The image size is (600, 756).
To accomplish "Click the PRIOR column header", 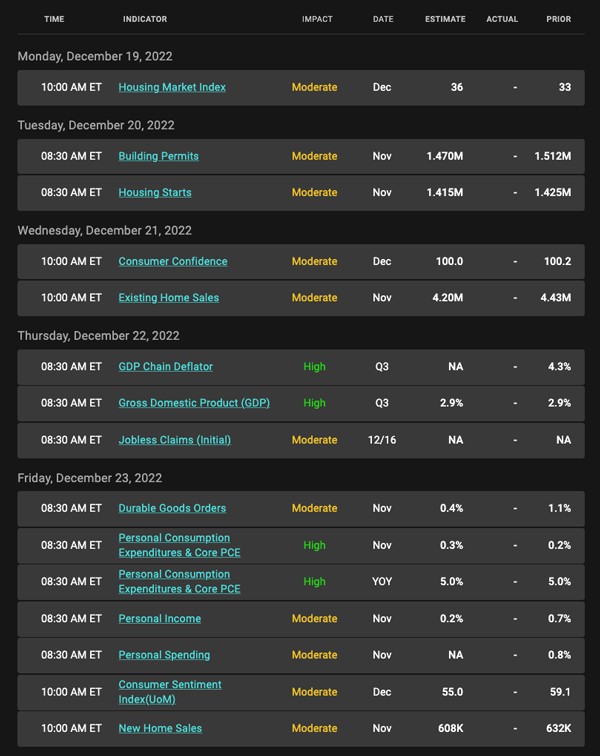I will tap(559, 19).
